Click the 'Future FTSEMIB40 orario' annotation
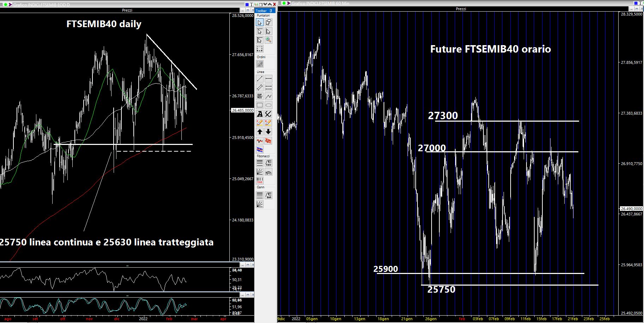This screenshot has height=323, width=644. pyautogui.click(x=490, y=49)
